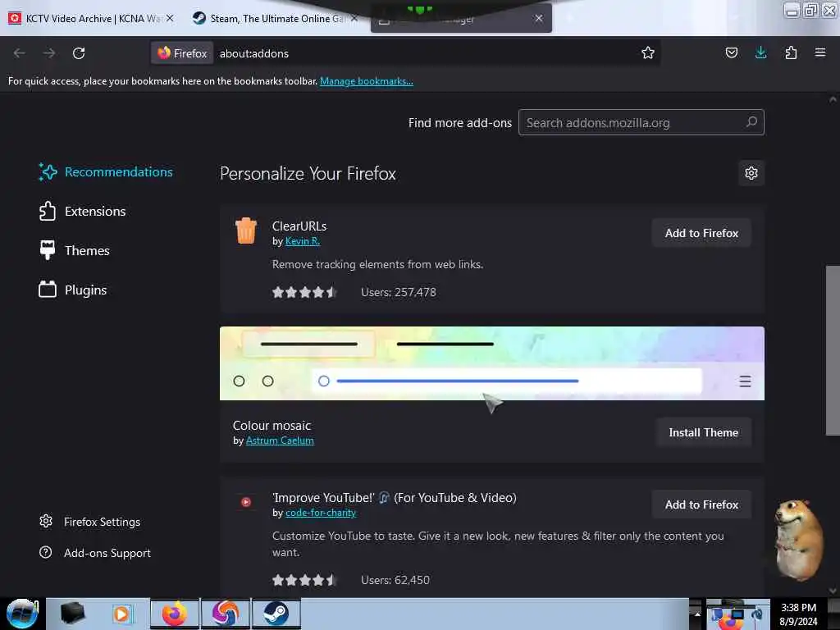The image size is (840, 630).
Task: Click the page vertical scrollbar thumb
Action: pos(833,351)
